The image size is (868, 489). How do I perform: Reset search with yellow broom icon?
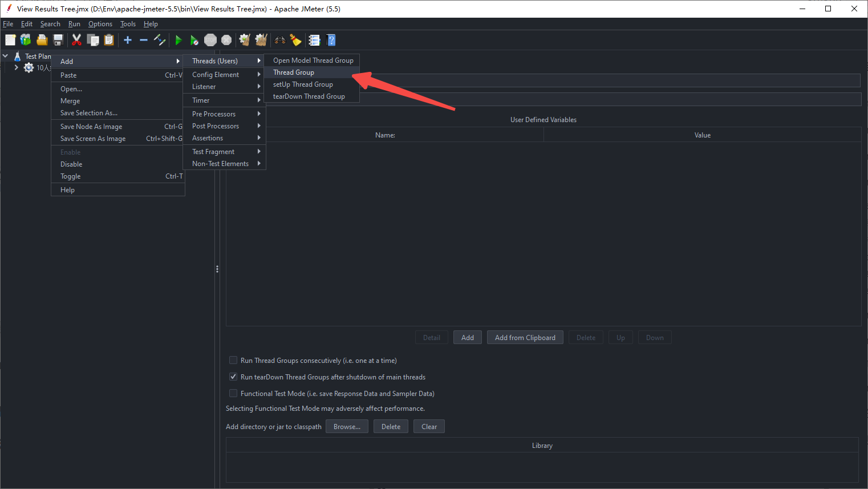coord(295,40)
